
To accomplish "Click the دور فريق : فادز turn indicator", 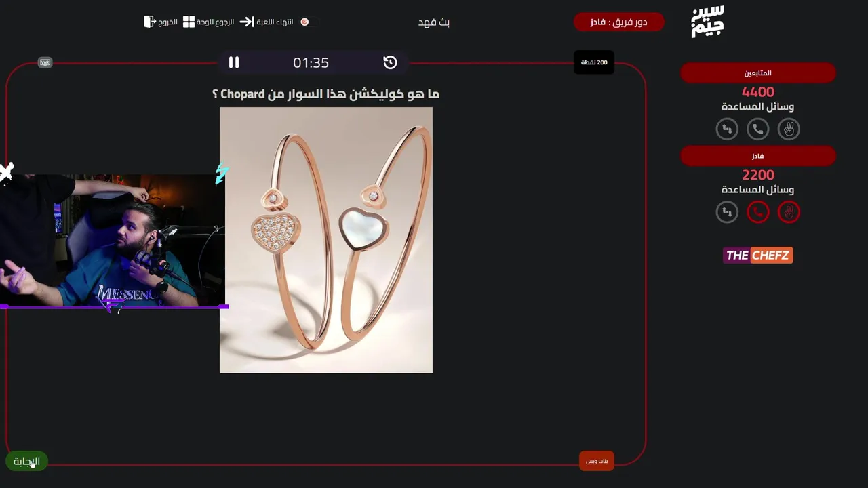I will (619, 22).
